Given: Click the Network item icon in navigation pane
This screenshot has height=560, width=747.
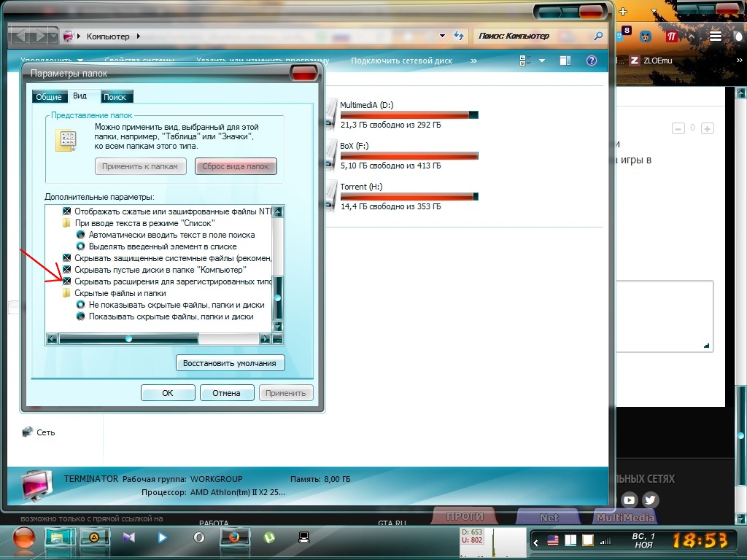Looking at the screenshot, I should click(x=27, y=432).
